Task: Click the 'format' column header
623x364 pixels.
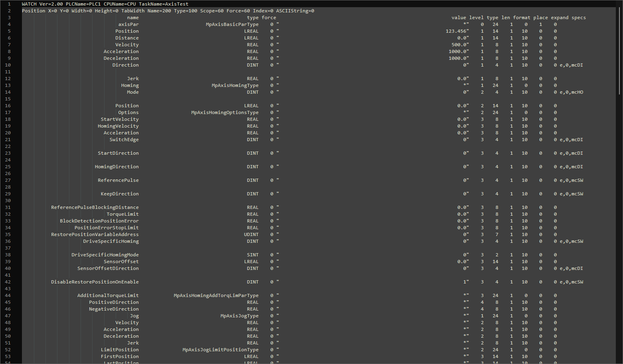Action: click(x=522, y=18)
